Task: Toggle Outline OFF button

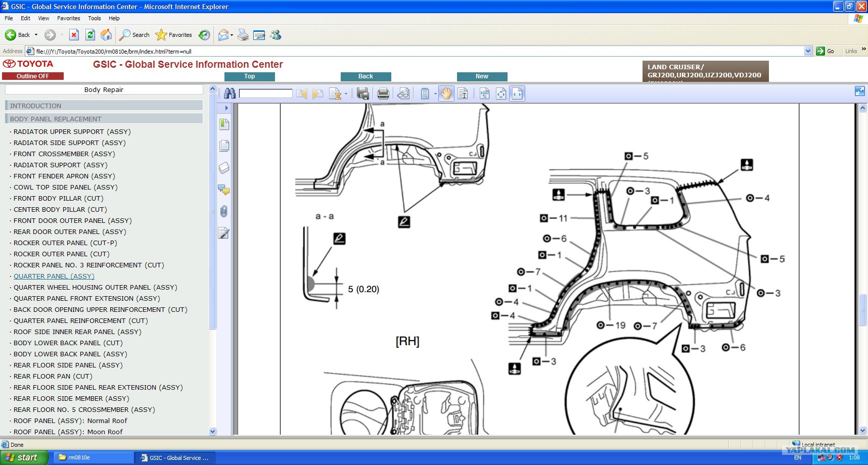Action: pyautogui.click(x=33, y=76)
